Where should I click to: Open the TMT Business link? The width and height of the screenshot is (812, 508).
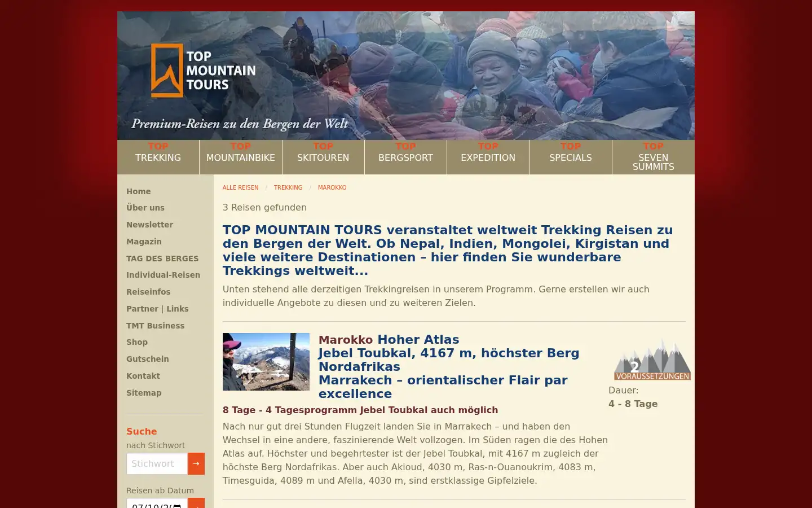point(155,326)
